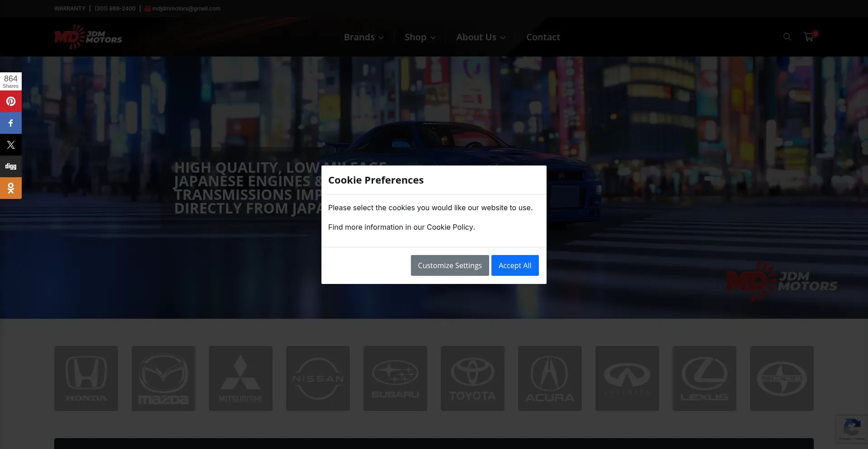Expand the About Us dropdown menu

[481, 37]
